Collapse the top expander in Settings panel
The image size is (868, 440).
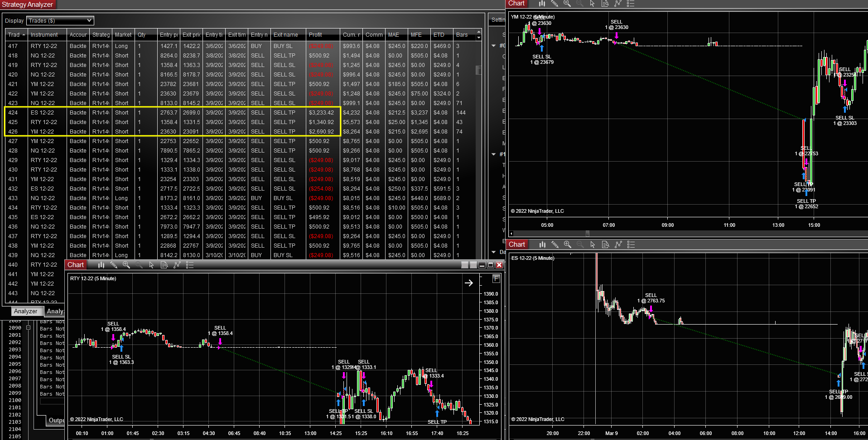[x=494, y=46]
